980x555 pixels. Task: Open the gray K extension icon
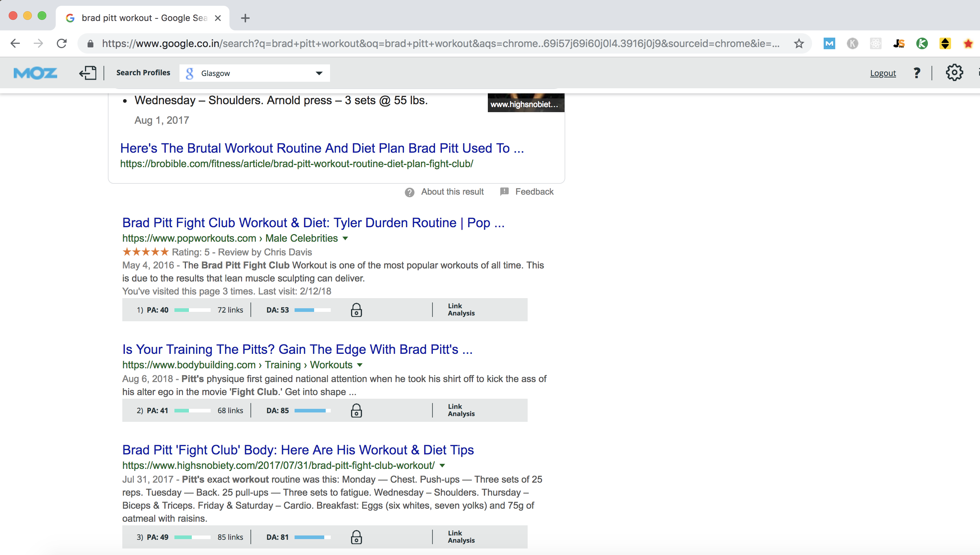[x=852, y=43]
